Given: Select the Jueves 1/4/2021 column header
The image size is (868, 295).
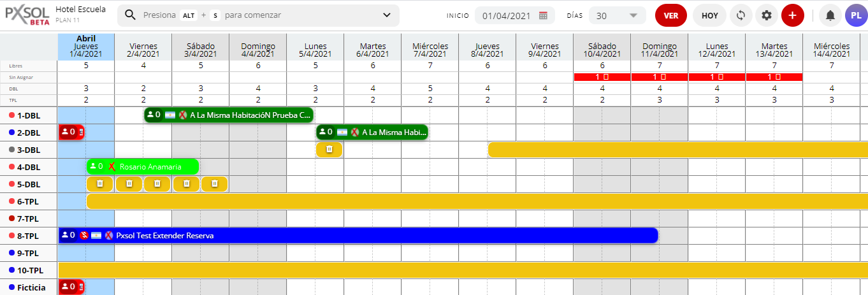Looking at the screenshot, I should 86,47.
